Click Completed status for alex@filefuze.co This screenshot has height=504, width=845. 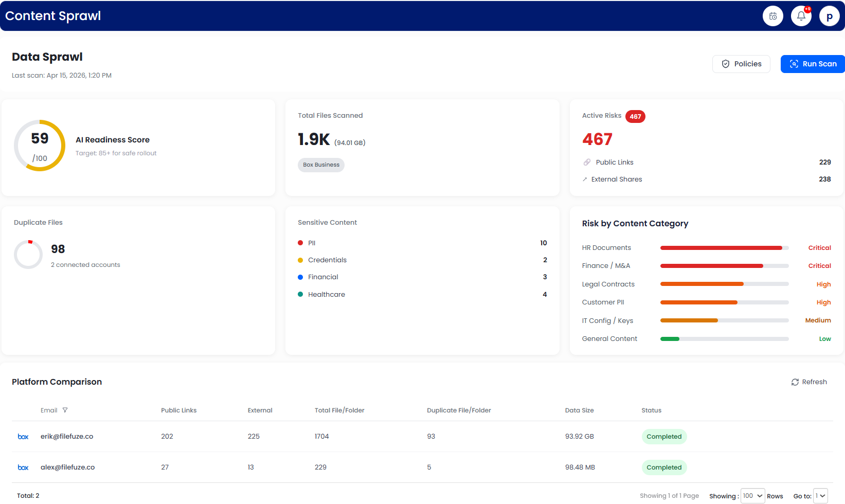pyautogui.click(x=664, y=467)
